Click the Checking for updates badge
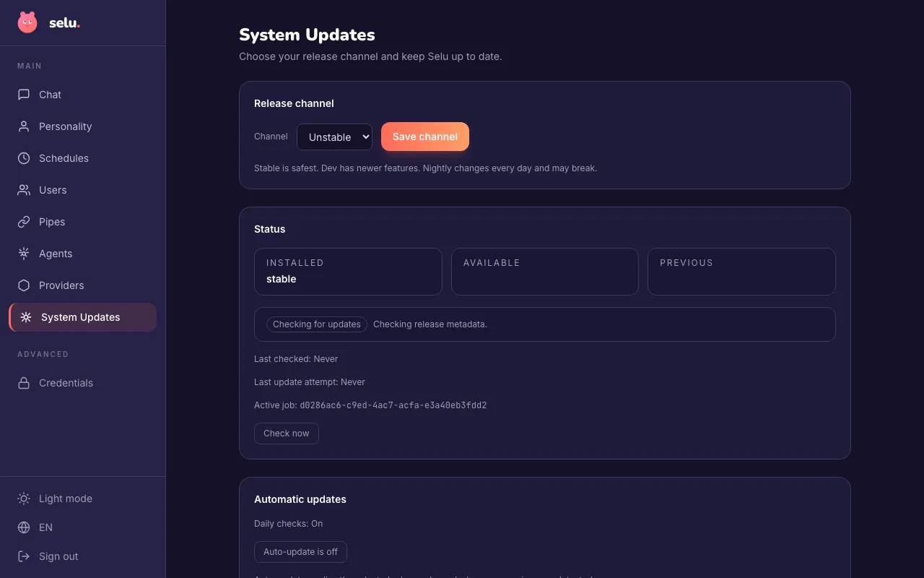Image resolution: width=924 pixels, height=578 pixels. click(317, 324)
